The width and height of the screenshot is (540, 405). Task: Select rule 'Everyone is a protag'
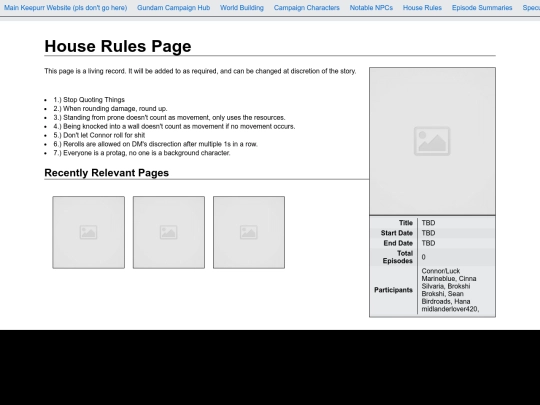click(x=142, y=153)
